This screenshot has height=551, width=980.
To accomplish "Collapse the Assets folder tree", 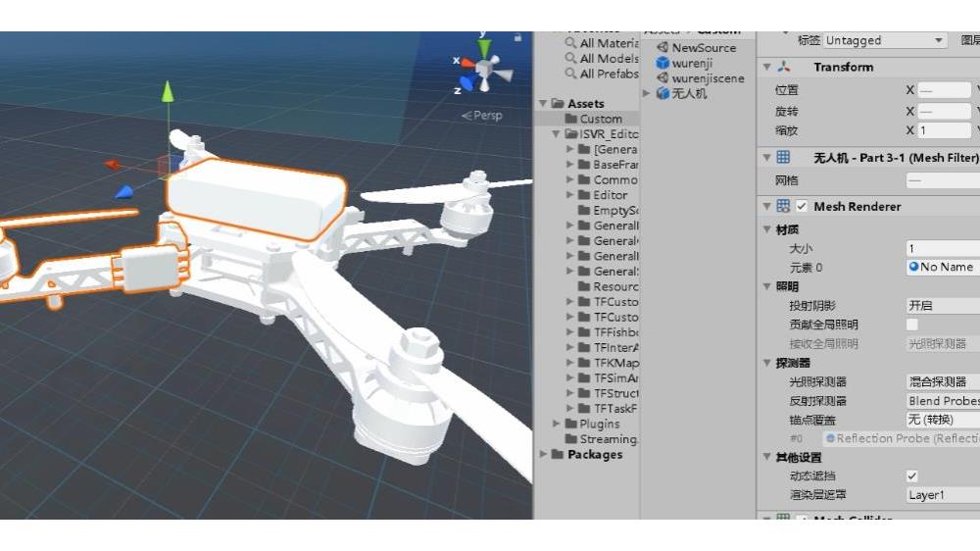I will [543, 104].
